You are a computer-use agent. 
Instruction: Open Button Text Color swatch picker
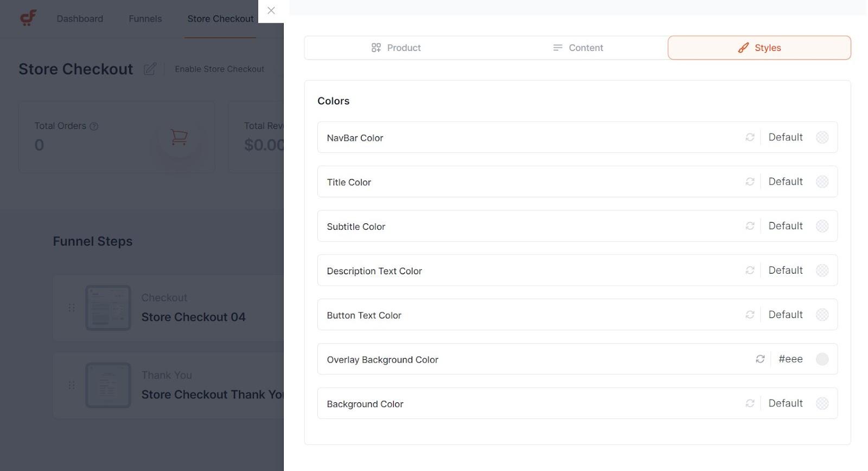click(x=822, y=314)
